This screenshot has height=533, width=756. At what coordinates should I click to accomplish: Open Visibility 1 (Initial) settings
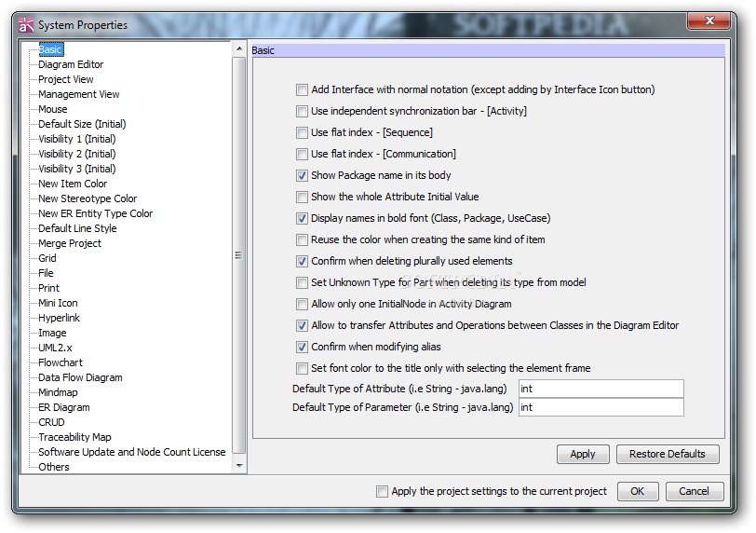click(76, 140)
